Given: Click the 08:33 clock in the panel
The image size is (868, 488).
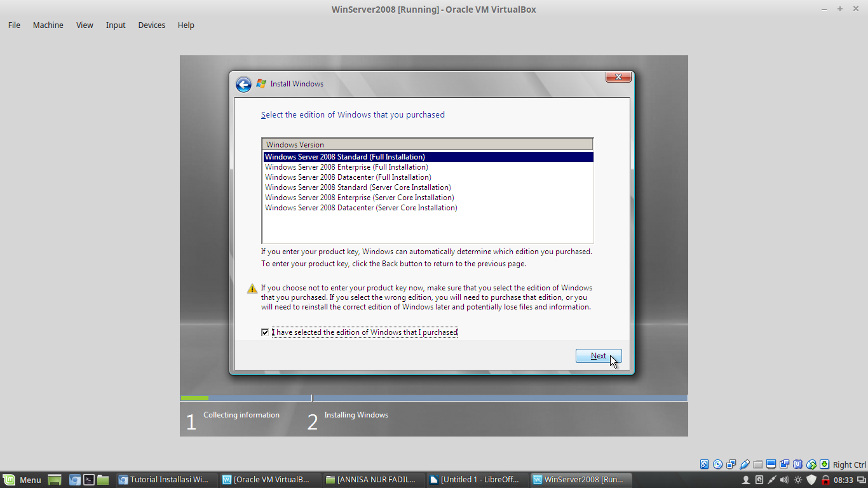Looking at the screenshot, I should 843,480.
